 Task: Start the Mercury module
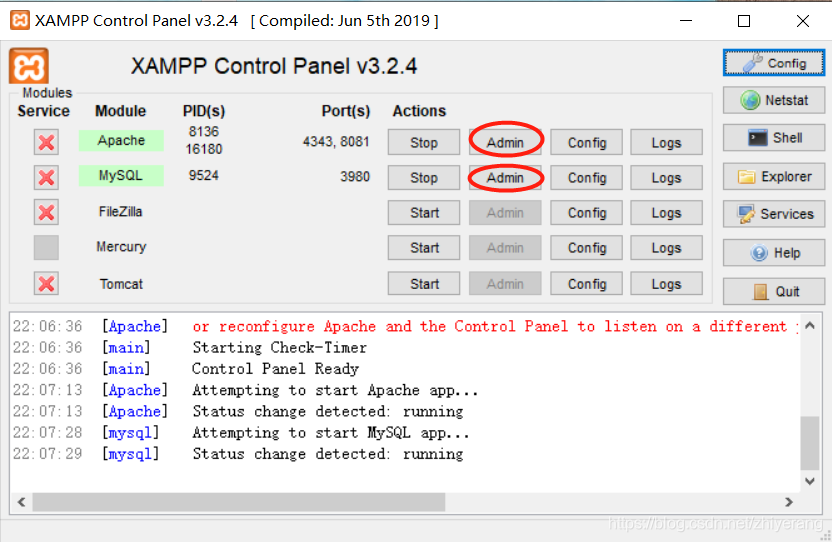[423, 247]
